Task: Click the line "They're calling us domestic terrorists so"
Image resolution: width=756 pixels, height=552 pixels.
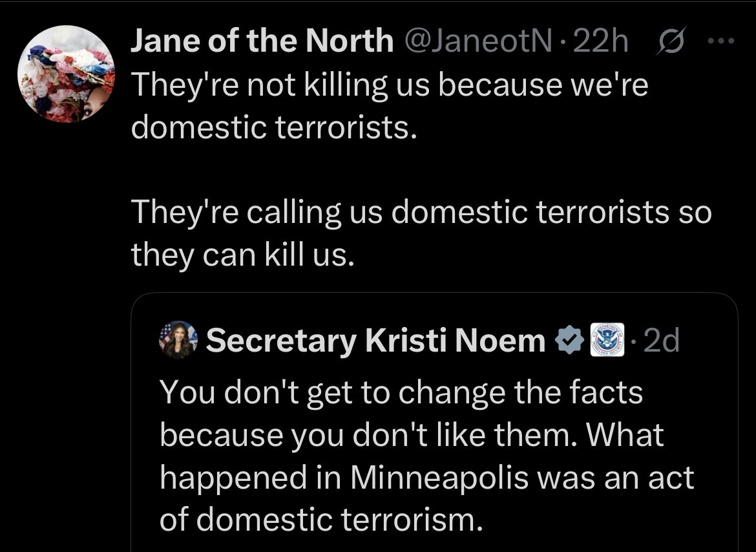Action: (x=421, y=213)
